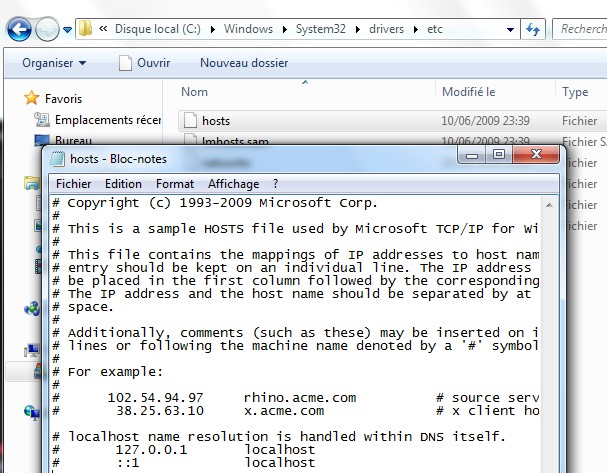607x473 pixels.
Task: Click the network globe icon in sidebar
Action: click(x=32, y=413)
